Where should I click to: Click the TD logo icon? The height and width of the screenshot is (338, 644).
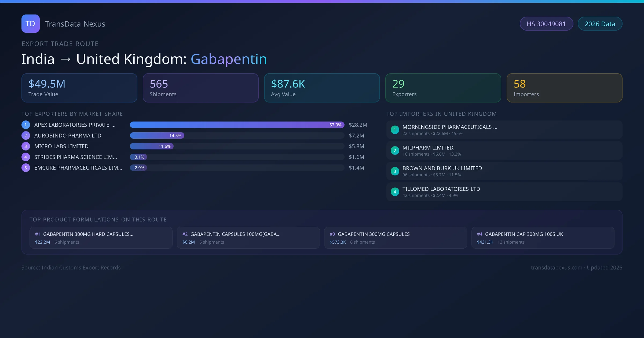[30, 24]
